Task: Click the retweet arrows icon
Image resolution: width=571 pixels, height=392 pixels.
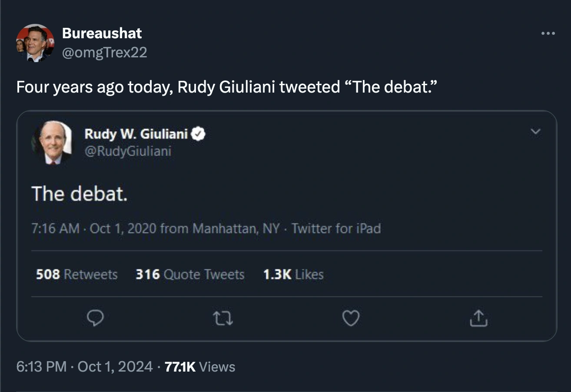Action: click(x=223, y=319)
